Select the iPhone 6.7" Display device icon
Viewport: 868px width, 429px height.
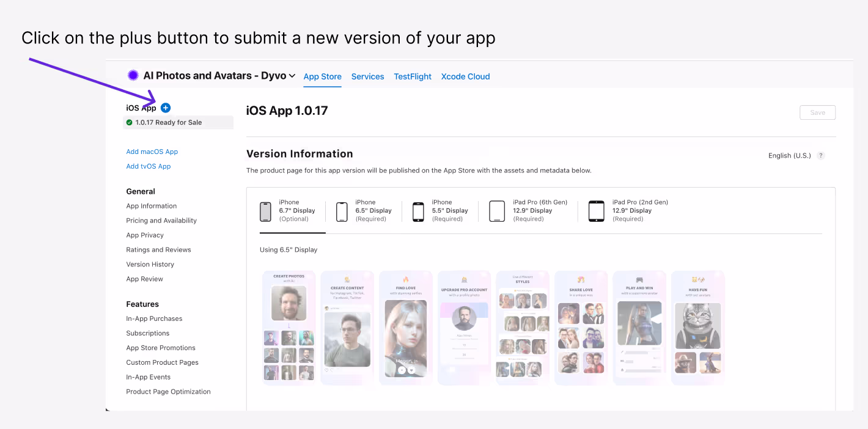point(265,211)
